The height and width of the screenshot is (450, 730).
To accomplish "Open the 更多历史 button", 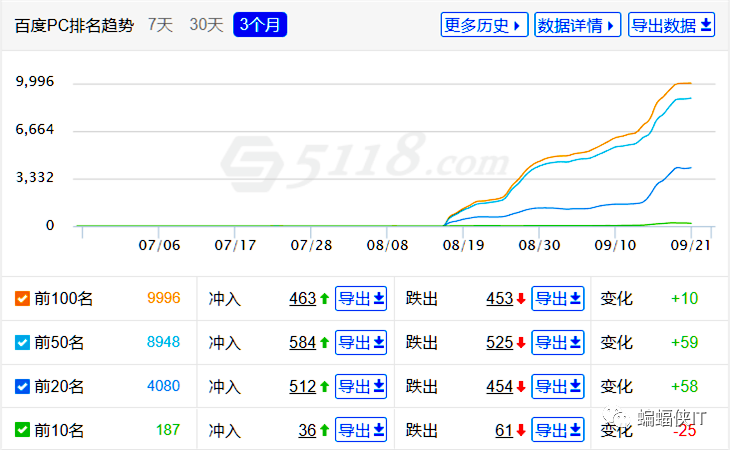I will [484, 25].
